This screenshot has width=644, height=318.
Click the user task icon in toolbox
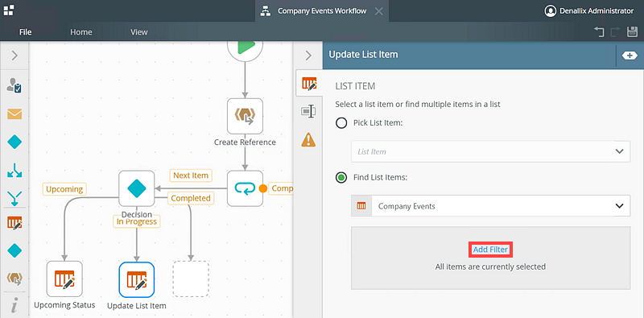[x=14, y=85]
